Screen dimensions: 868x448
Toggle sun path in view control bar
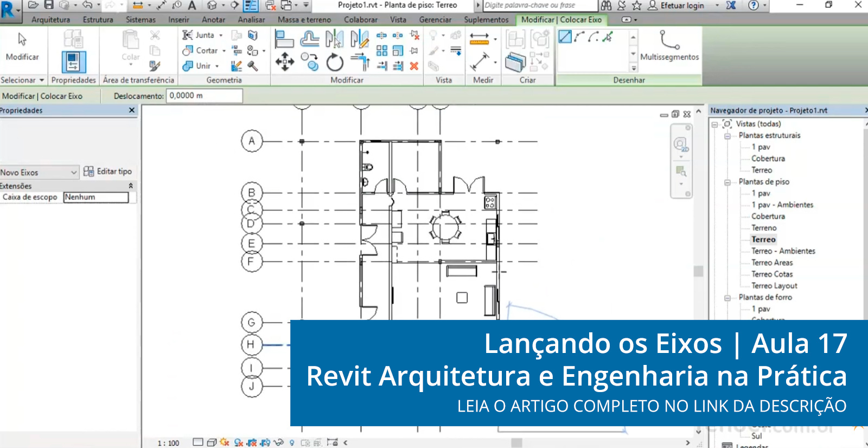tap(224, 443)
